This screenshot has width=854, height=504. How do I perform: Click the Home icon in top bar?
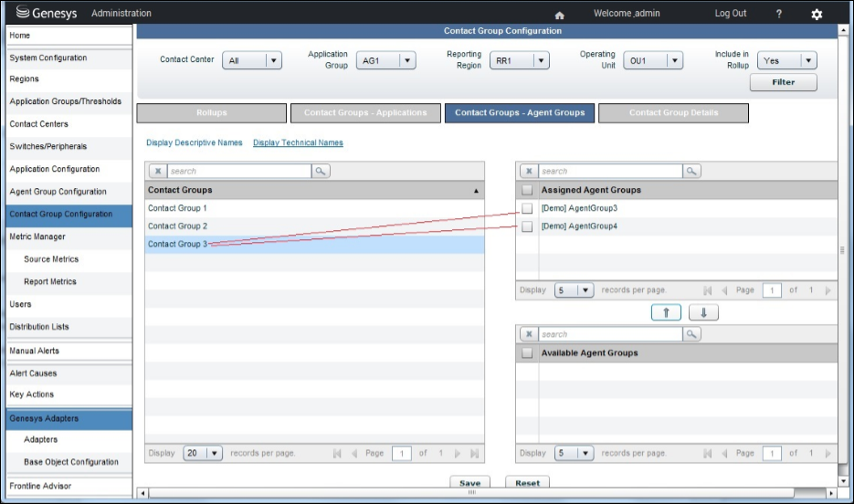pyautogui.click(x=559, y=15)
